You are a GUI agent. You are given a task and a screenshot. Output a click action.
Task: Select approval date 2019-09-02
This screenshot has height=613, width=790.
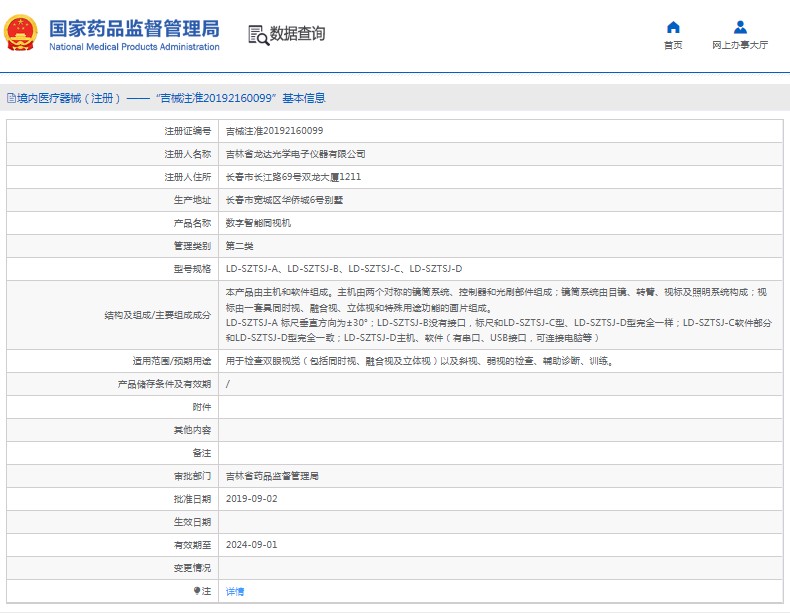251,499
